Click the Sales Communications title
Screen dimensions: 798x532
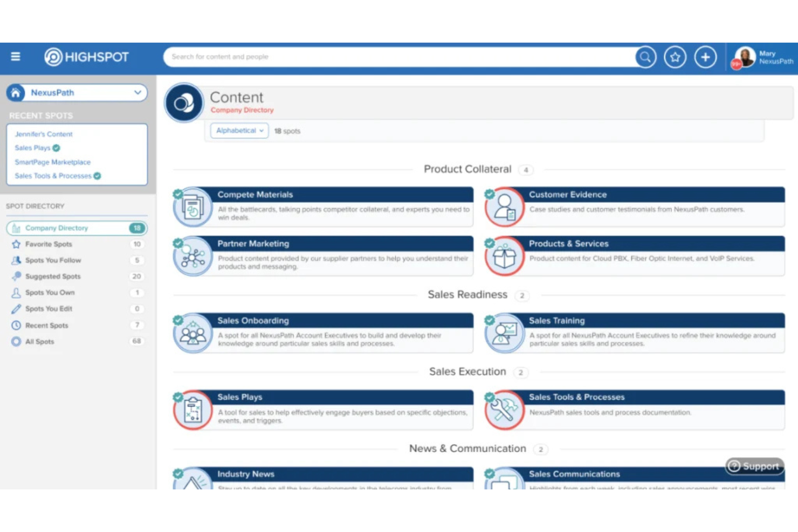tap(575, 474)
